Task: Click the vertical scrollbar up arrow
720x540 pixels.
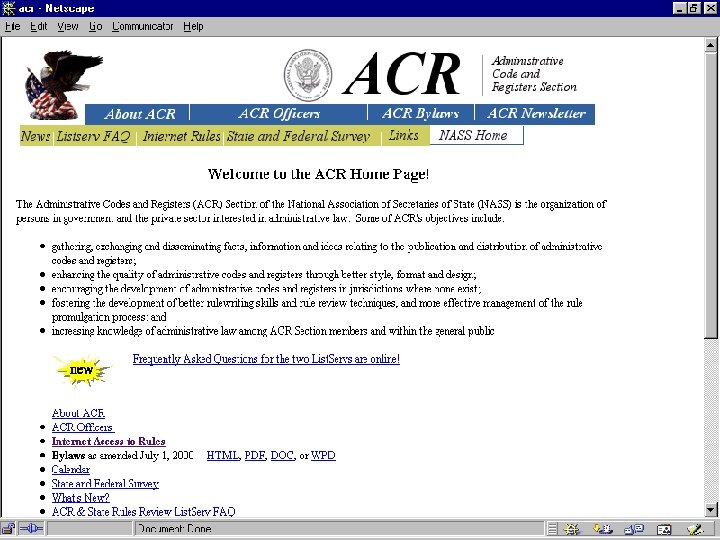Action: point(711,45)
